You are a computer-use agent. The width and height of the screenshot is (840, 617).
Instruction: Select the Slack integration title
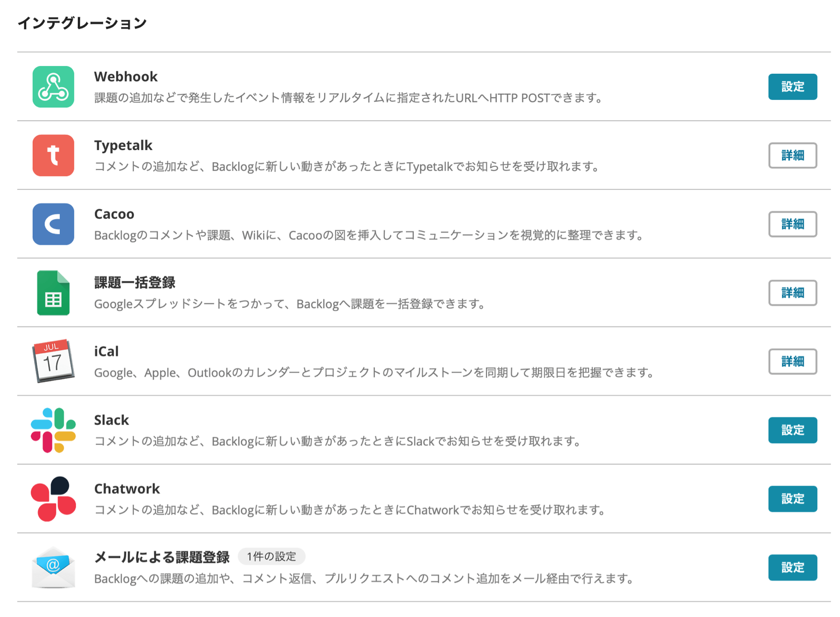tap(111, 420)
